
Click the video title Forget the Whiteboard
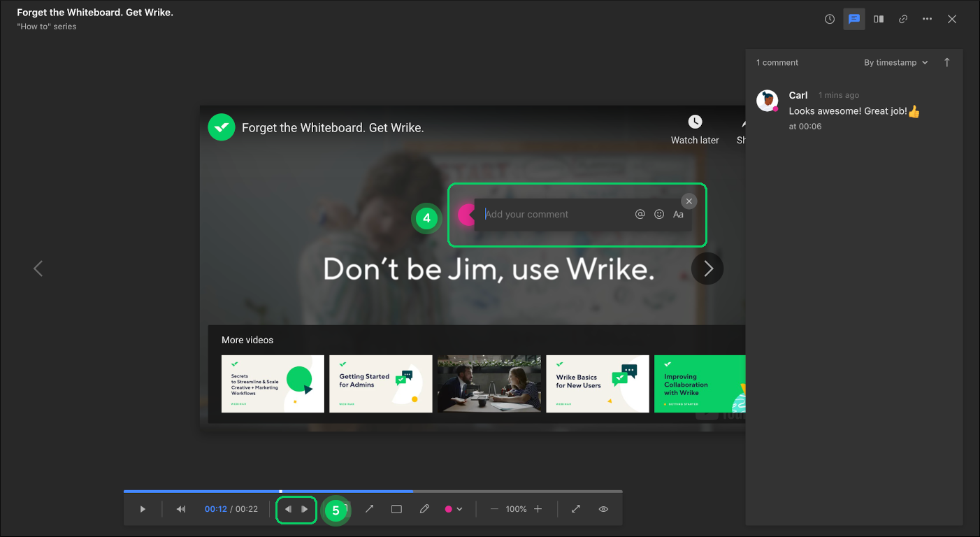tap(333, 128)
